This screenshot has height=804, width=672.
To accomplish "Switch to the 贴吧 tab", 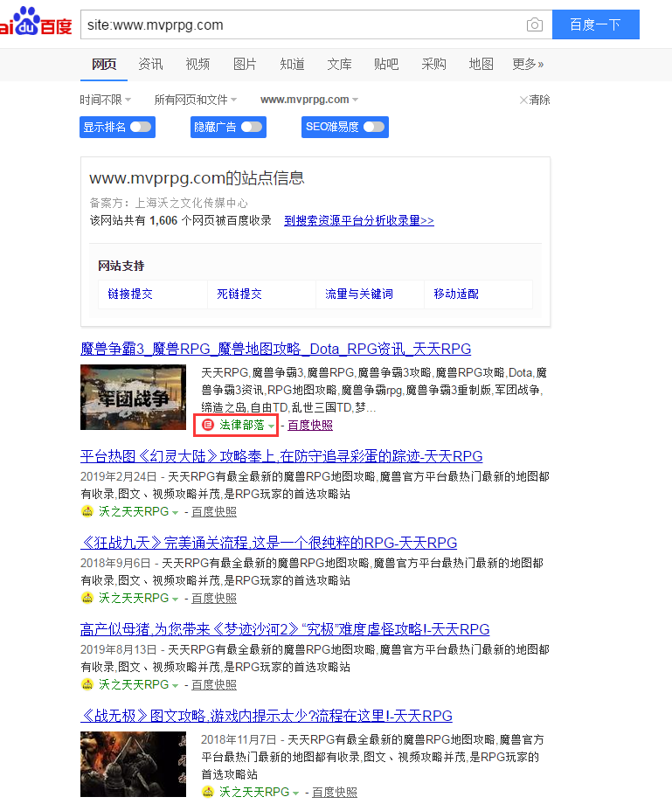I will 386,64.
